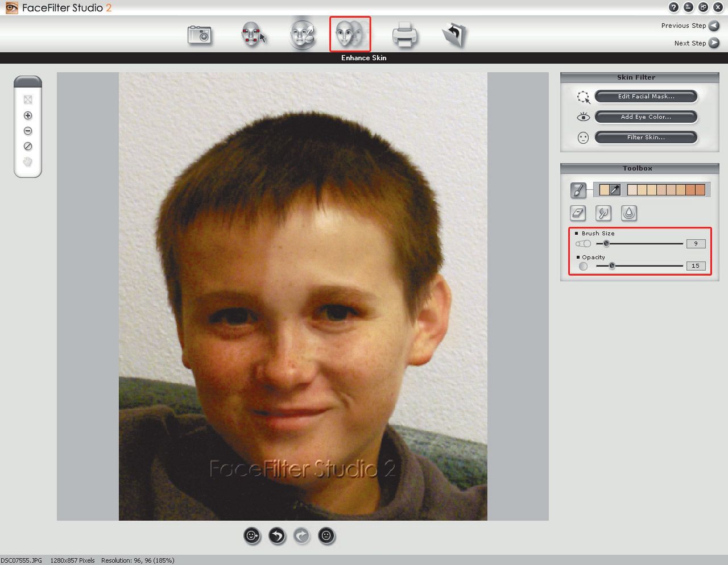The height and width of the screenshot is (565, 728).
Task: Click the Enhance Skin step label
Action: [x=364, y=58]
